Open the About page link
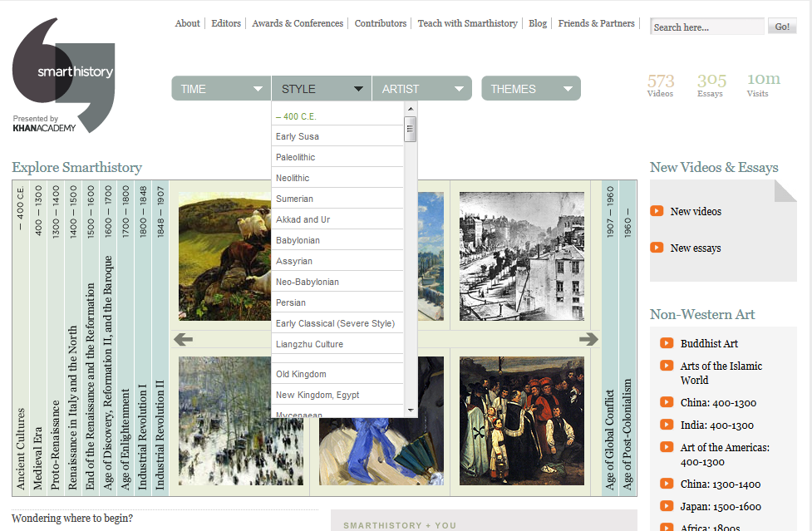Viewport: 812px width, 531px height. click(x=187, y=23)
